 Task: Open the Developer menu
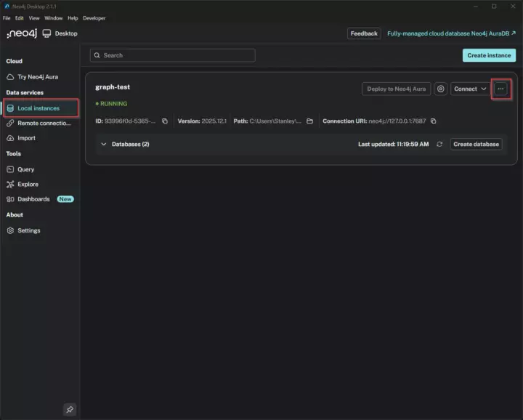94,18
